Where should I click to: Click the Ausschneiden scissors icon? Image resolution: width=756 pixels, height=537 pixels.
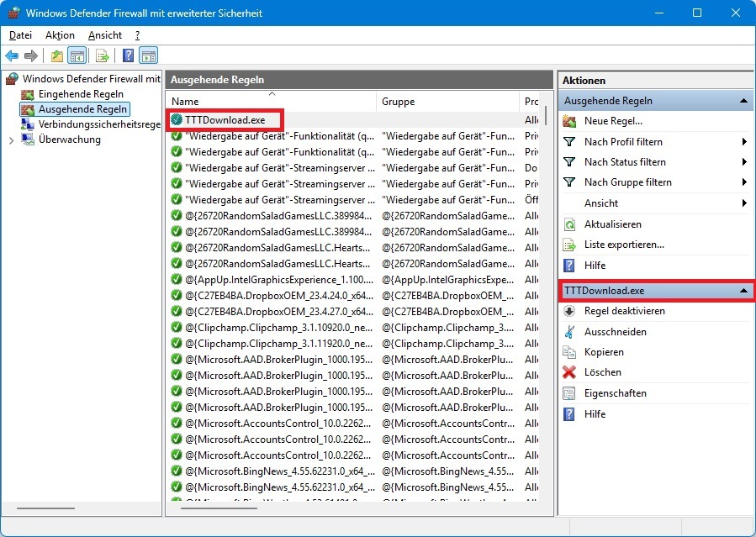[x=569, y=332]
